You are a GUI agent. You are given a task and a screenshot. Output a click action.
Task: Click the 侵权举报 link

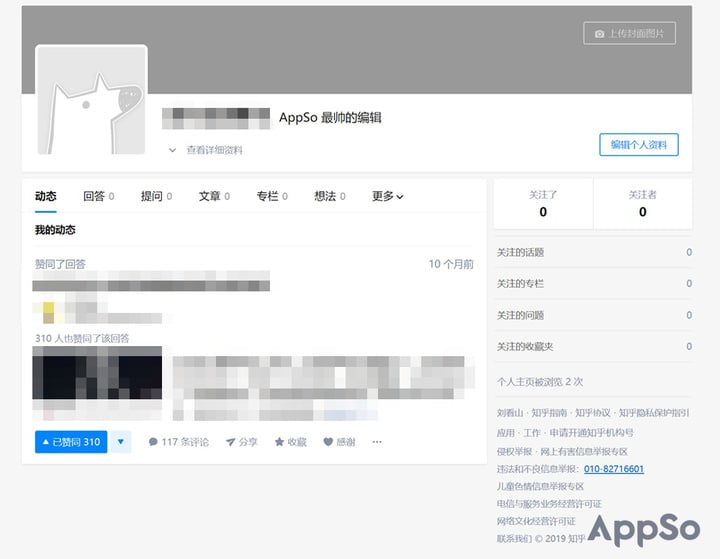pos(514,452)
